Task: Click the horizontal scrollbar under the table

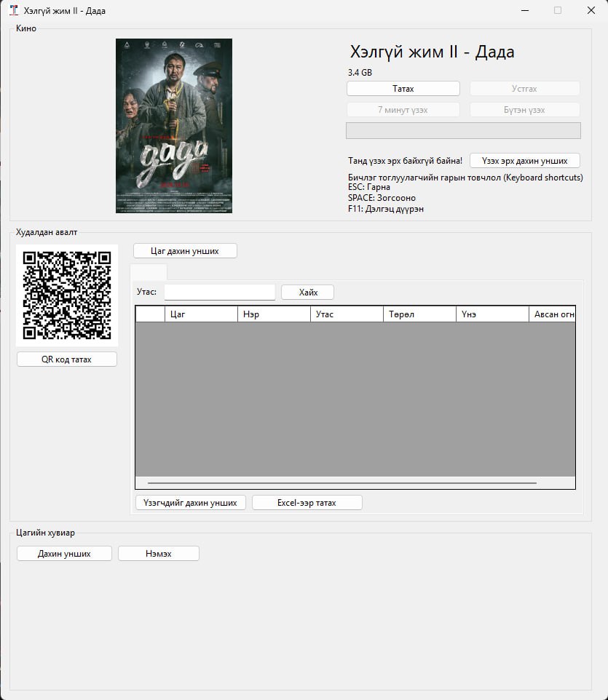Action: click(x=342, y=483)
